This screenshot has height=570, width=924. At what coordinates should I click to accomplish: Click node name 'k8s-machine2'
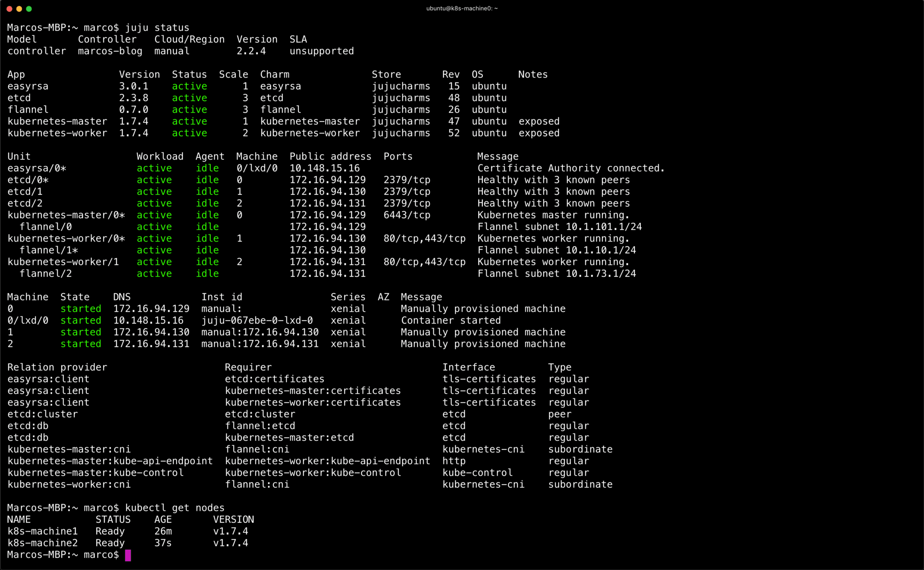(x=43, y=543)
